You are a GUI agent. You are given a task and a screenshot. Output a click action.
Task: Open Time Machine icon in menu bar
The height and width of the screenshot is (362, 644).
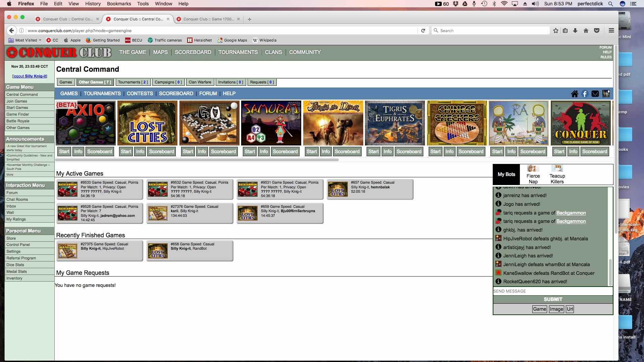click(x=484, y=4)
